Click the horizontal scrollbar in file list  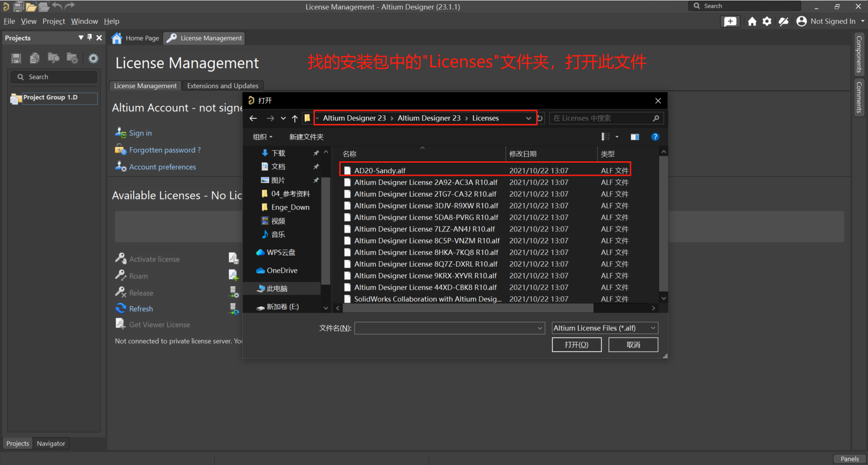pos(468,308)
